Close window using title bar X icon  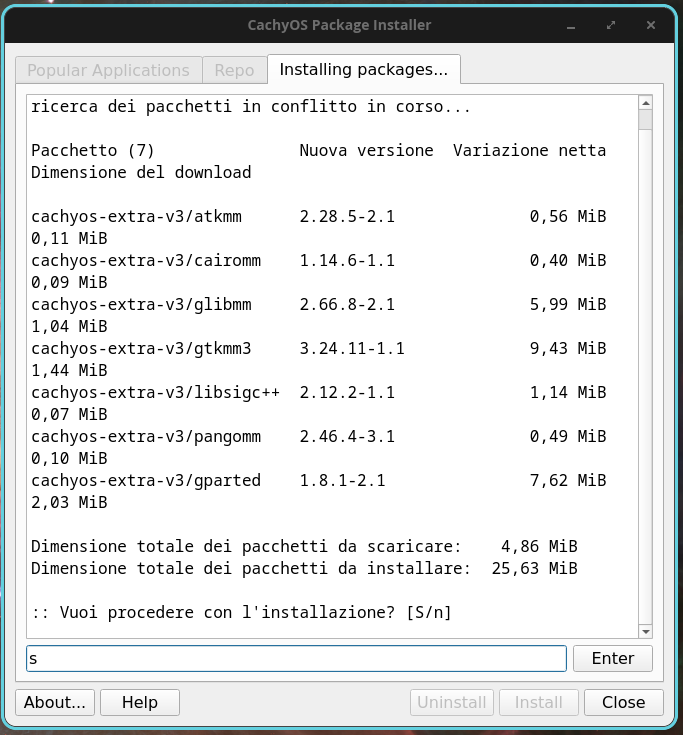[651, 25]
